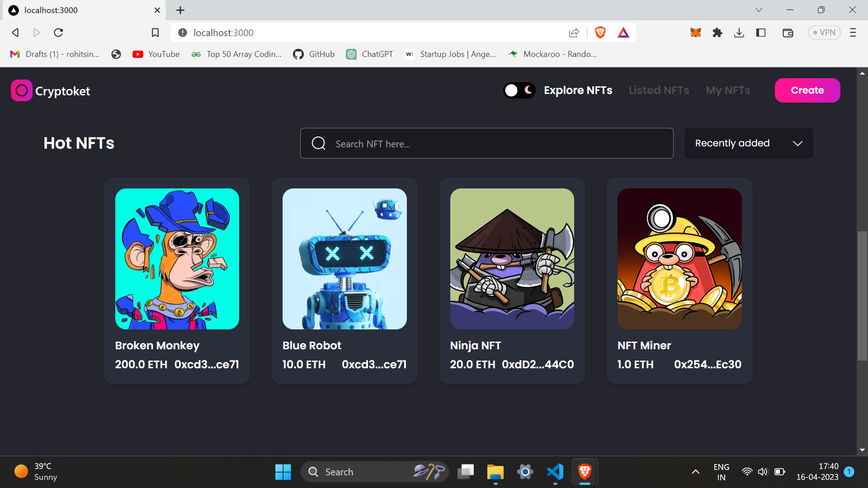Open File Explorer from taskbar
Viewport: 868px width, 488px height.
point(495,472)
